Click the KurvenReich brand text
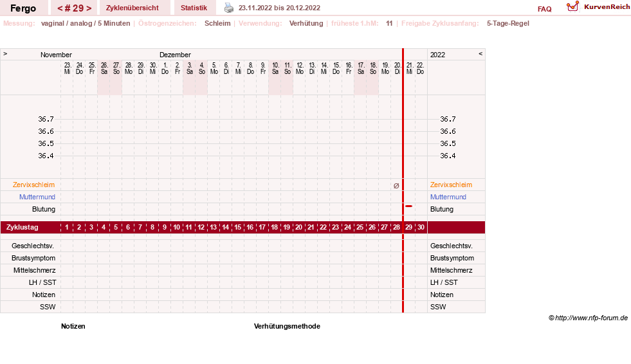 point(607,7)
